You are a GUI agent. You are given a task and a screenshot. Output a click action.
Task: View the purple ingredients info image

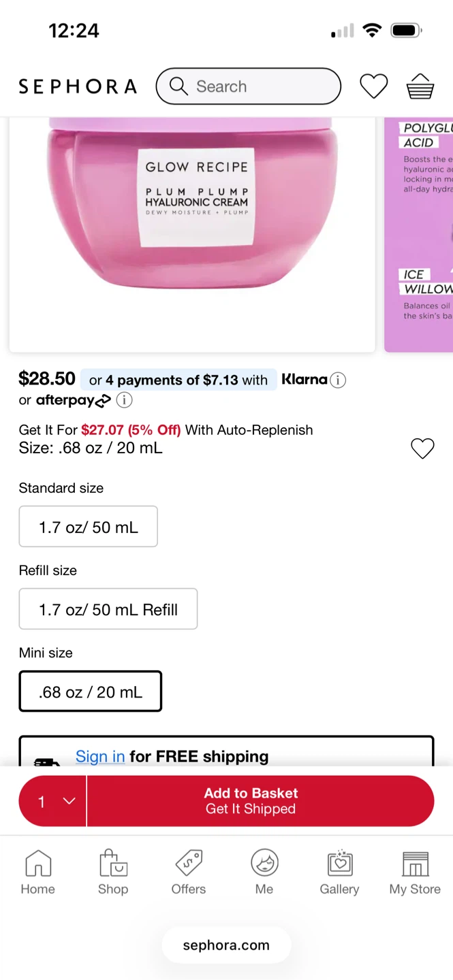(419, 235)
